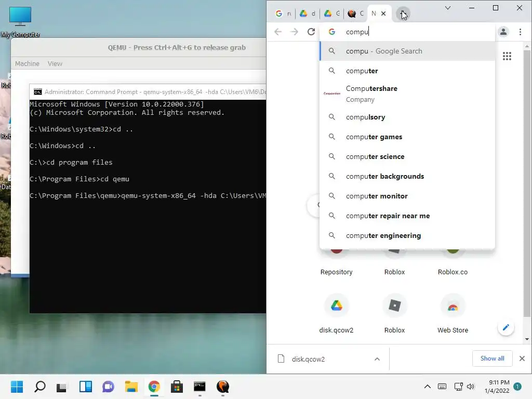Open Chrome's three-dot menu
This screenshot has width=532, height=399.
(520, 32)
